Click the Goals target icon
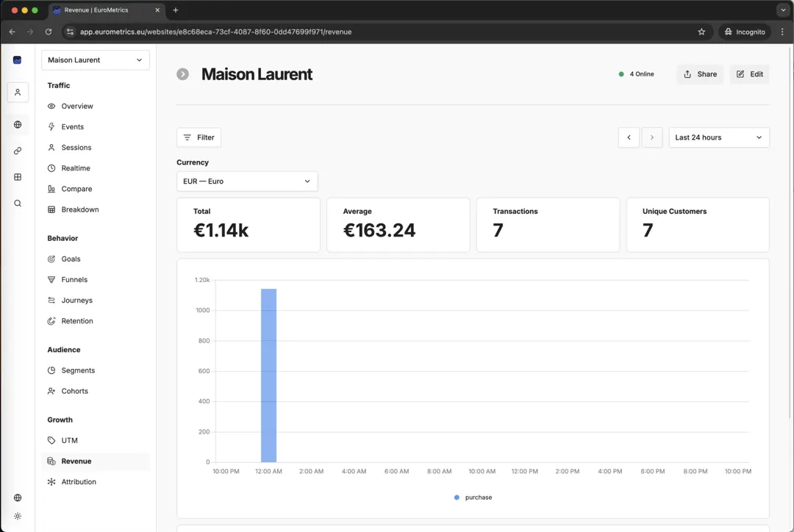This screenshot has height=532, width=794. tap(51, 259)
